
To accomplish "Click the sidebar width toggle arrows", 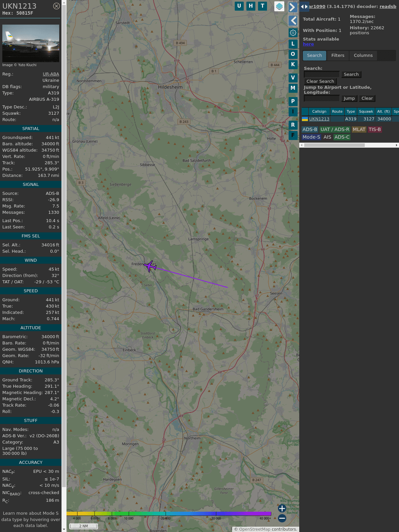I will coord(304,6).
